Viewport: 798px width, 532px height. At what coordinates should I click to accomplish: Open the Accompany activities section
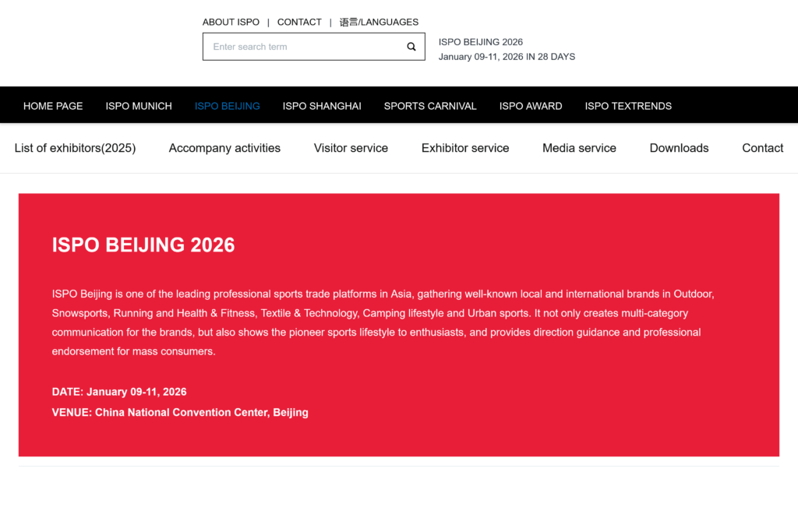coord(224,148)
